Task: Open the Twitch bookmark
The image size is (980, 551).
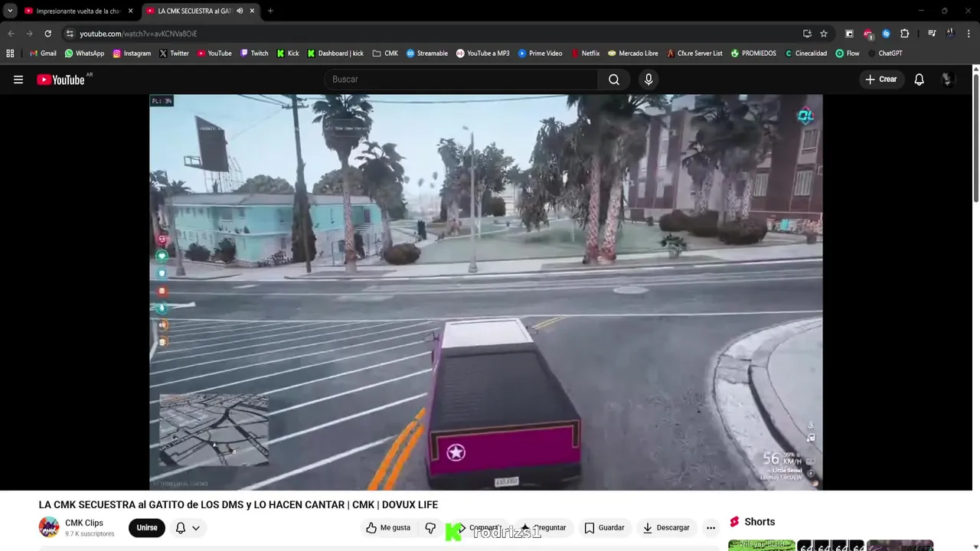Action: 254,54
